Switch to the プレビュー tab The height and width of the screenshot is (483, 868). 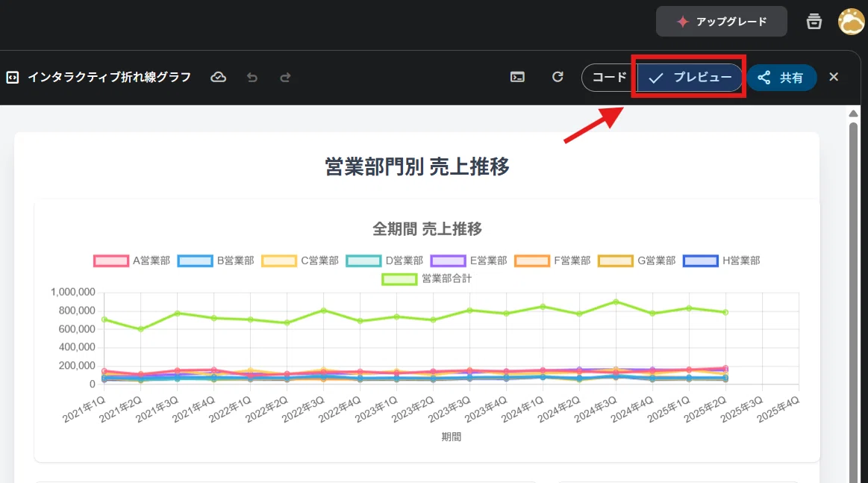coord(689,77)
